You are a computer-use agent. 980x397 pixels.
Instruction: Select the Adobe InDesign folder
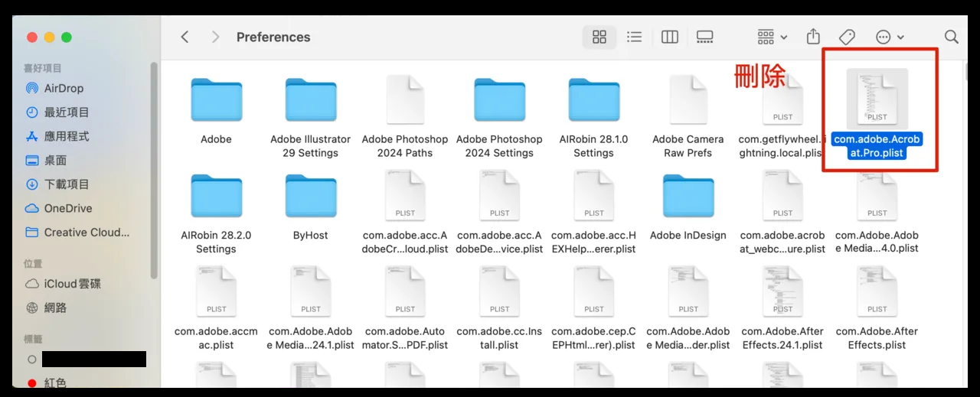[x=688, y=197]
